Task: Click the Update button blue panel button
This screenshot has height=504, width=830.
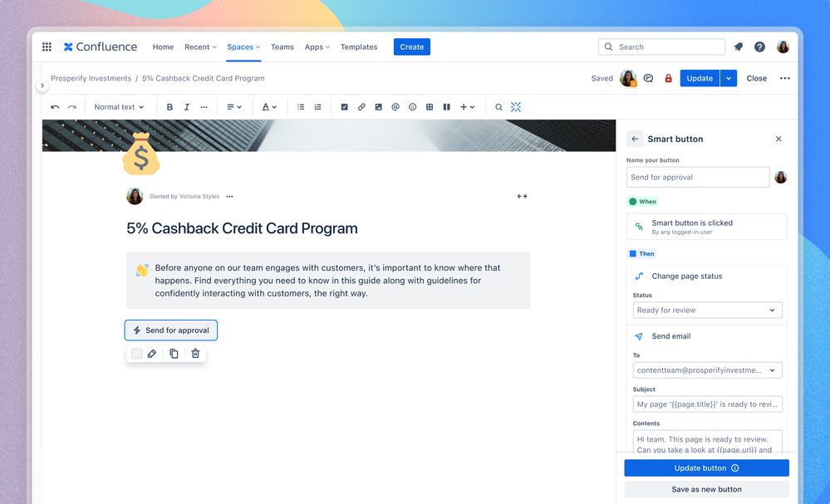Action: 706,468
